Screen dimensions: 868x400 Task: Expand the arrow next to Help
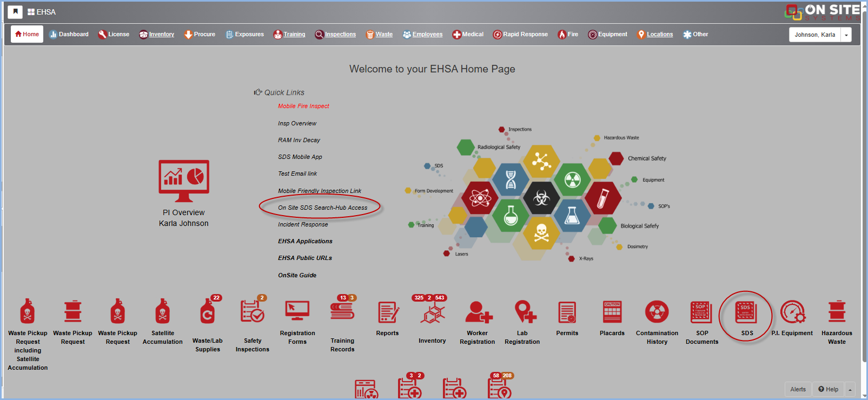click(850, 389)
